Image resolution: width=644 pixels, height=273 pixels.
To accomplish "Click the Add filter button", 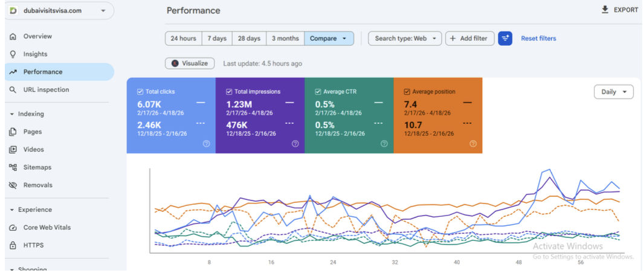I will 470,39.
